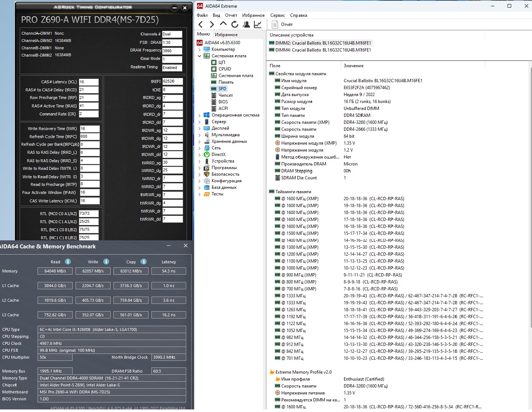
Task: Expand the Дисплей branch arrow
Action: click(200, 128)
